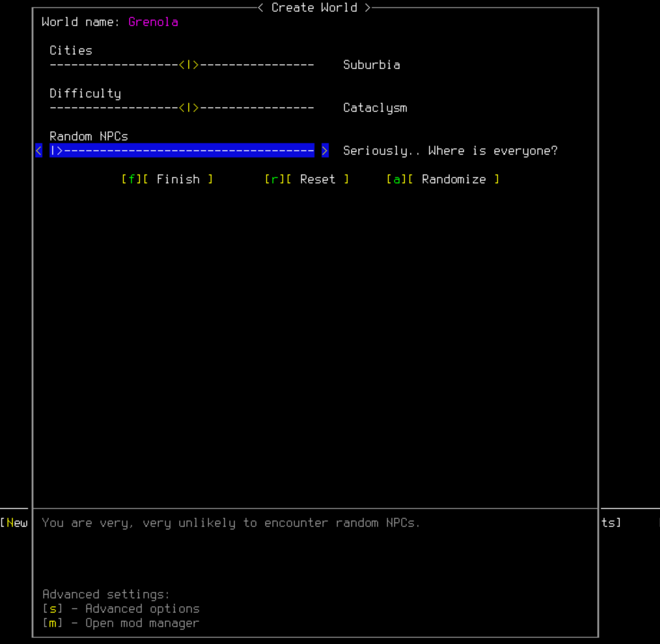Click the Create World title

pos(314,8)
